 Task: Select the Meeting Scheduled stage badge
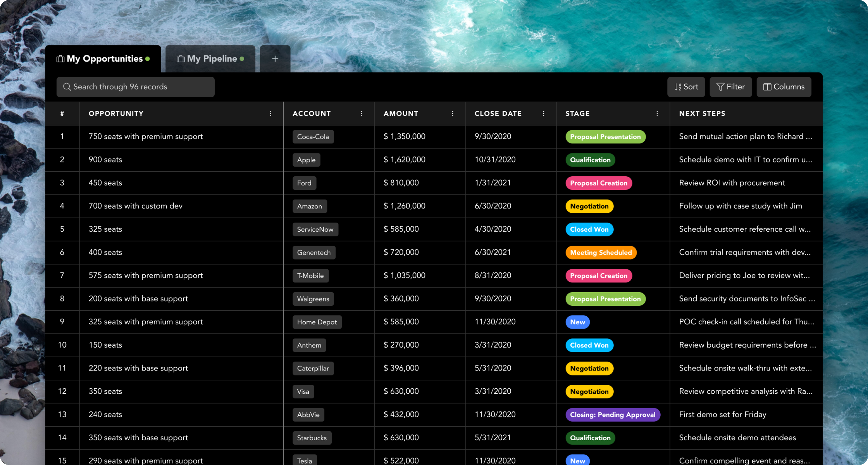[x=601, y=253]
